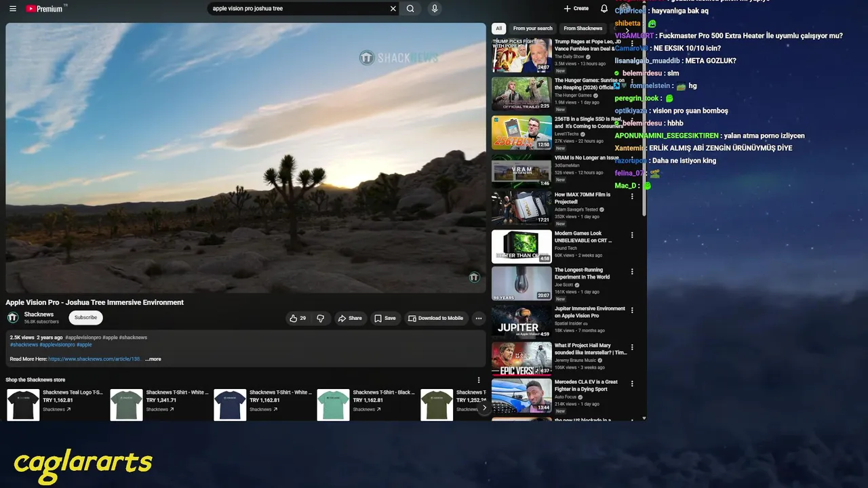Click the main Joshua Tree video player
Image resolution: width=868 pixels, height=488 pixels.
(245, 158)
